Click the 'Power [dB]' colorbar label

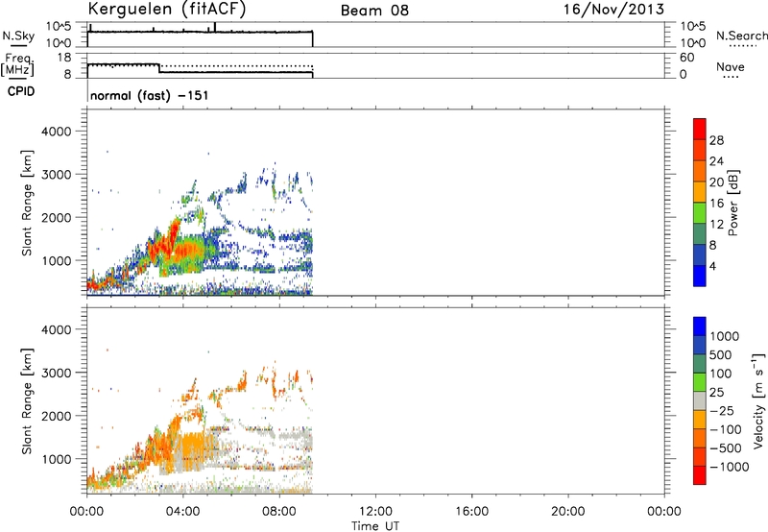(732, 203)
